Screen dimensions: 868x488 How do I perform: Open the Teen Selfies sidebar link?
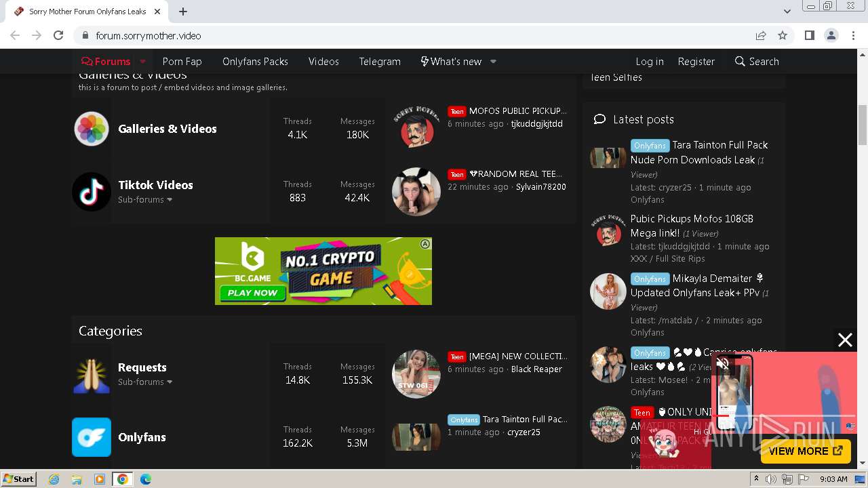click(x=616, y=77)
